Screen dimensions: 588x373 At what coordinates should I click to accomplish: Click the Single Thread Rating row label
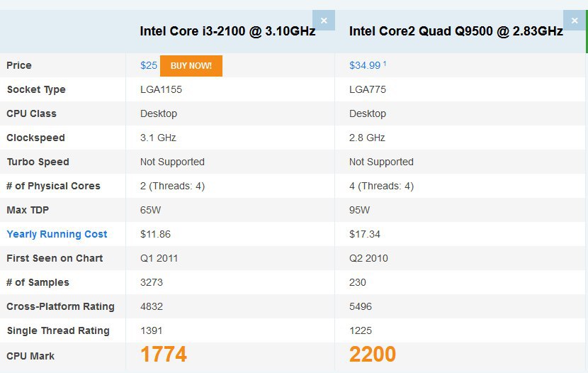[58, 330]
